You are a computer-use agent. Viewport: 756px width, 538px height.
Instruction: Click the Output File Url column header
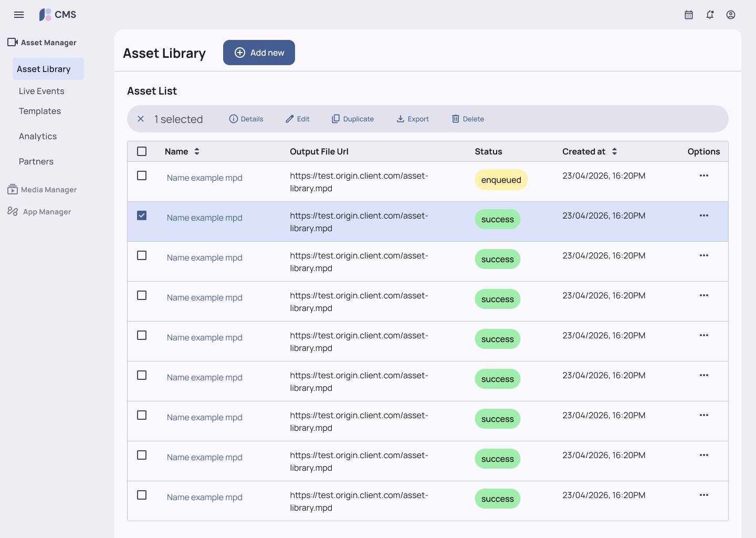point(319,151)
